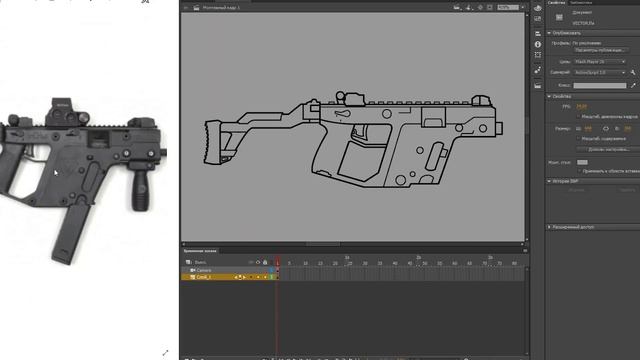This screenshot has width=640, height=360.
Task: Open the Transform panel icon in the side dock
Action: point(538,55)
